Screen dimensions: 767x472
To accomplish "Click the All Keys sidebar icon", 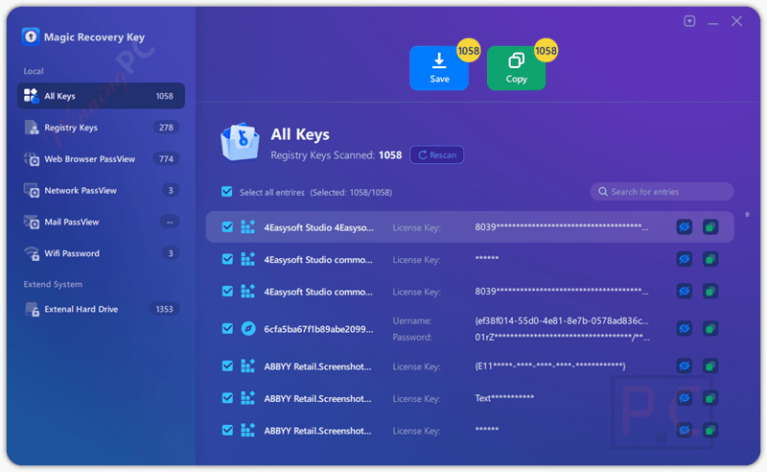I will pyautogui.click(x=31, y=96).
